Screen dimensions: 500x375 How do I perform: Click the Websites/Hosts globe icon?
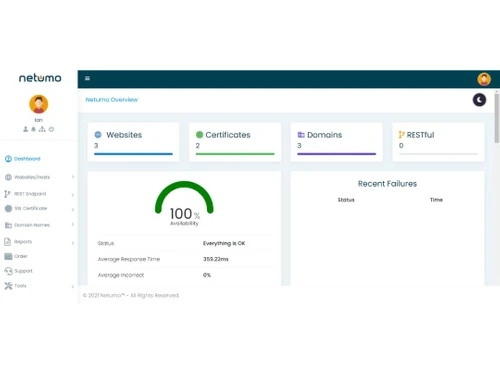pyautogui.click(x=8, y=177)
